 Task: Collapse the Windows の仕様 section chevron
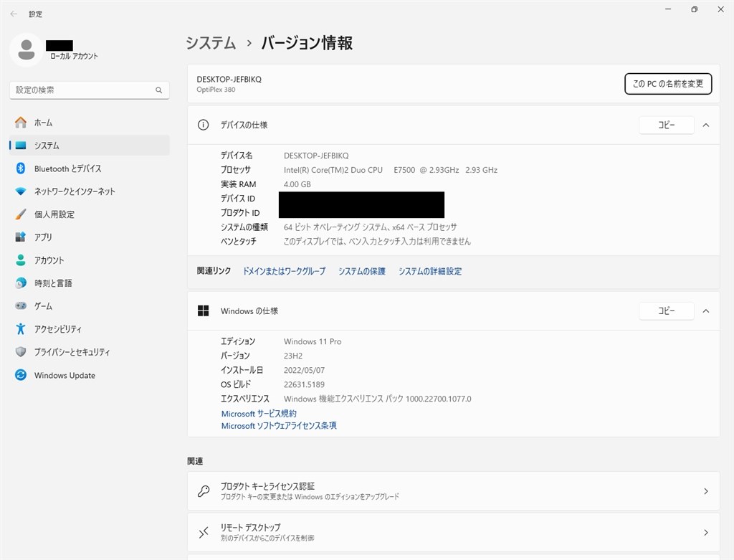pyautogui.click(x=706, y=311)
